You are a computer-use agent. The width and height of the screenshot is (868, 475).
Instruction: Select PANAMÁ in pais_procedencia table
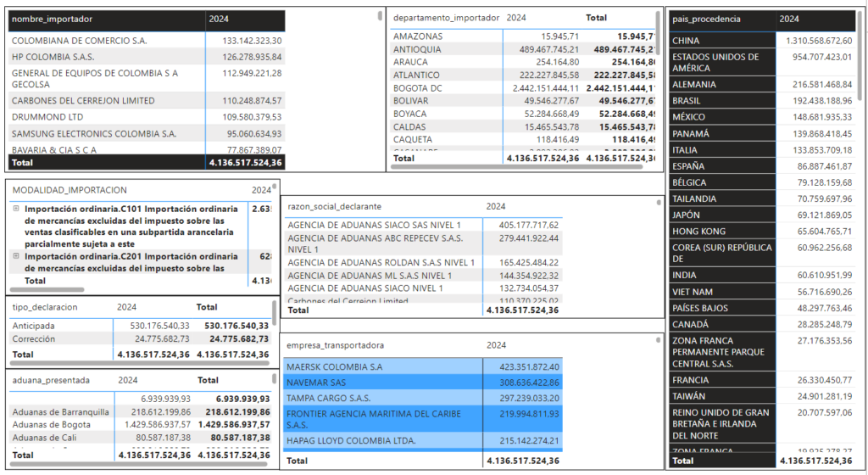pos(762,133)
